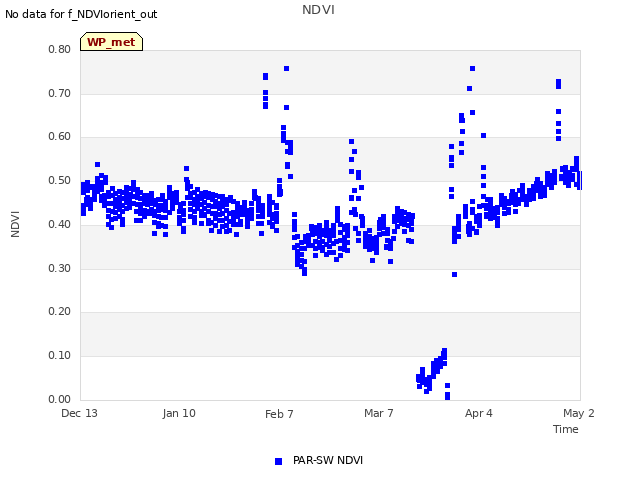Click the 0.20 y-axis tick label
Screen dimensions: 640x480
(60, 311)
